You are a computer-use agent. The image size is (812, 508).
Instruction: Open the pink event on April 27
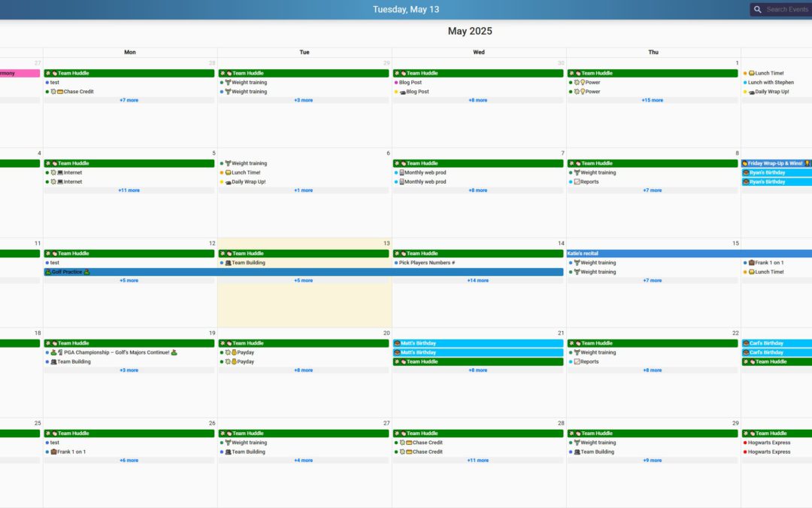pyautogui.click(x=19, y=73)
